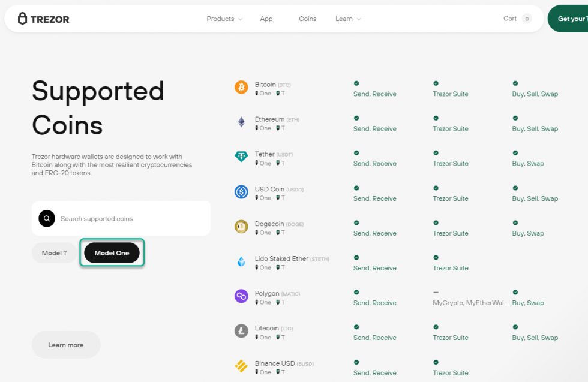Click the Trezor logo
Viewport: 588px width, 382px height.
[43, 19]
